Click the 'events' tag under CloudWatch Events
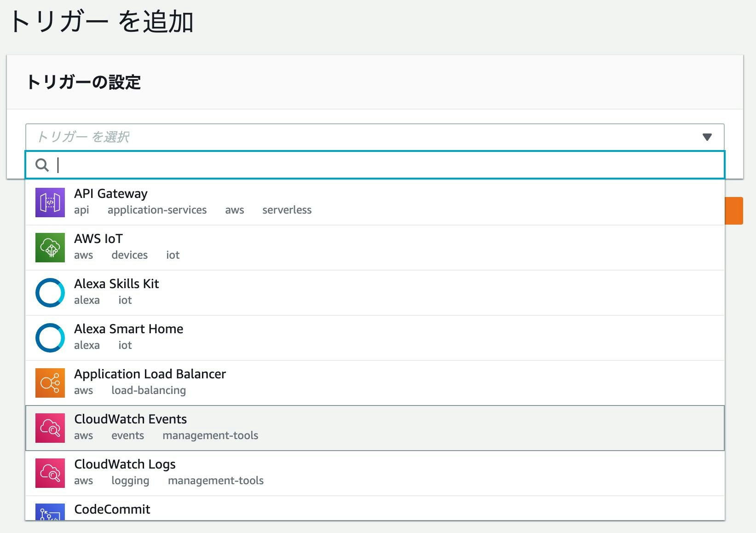 tap(127, 435)
